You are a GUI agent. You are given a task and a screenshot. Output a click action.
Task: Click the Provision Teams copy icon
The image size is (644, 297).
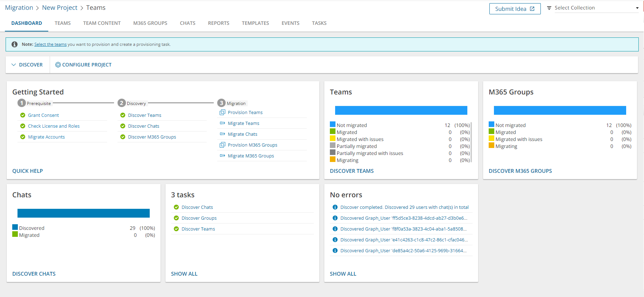(222, 112)
